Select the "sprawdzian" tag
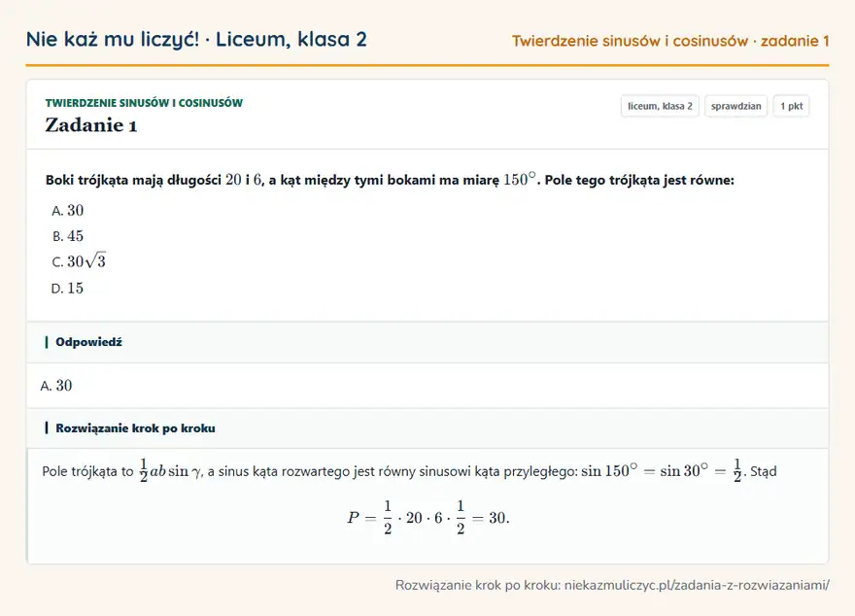 [736, 106]
